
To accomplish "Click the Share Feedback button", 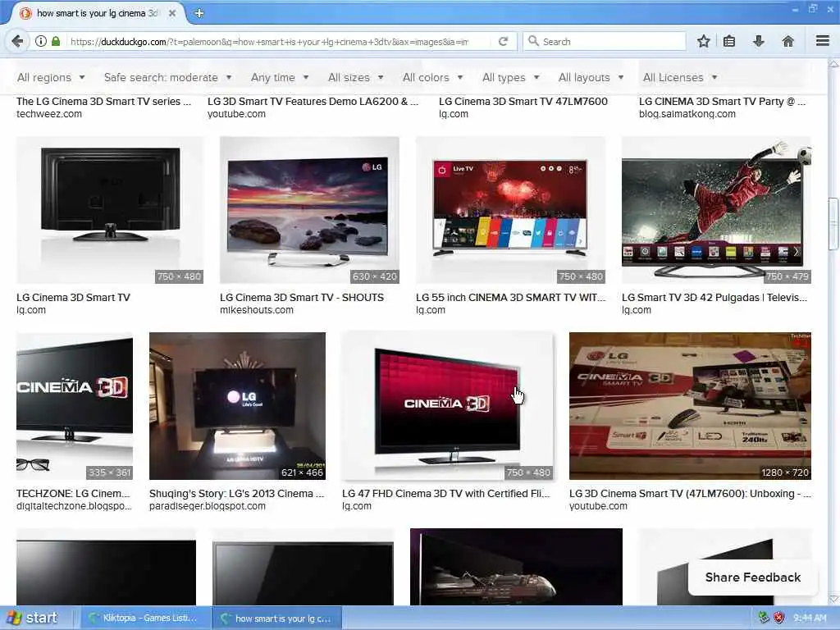I will (x=753, y=577).
